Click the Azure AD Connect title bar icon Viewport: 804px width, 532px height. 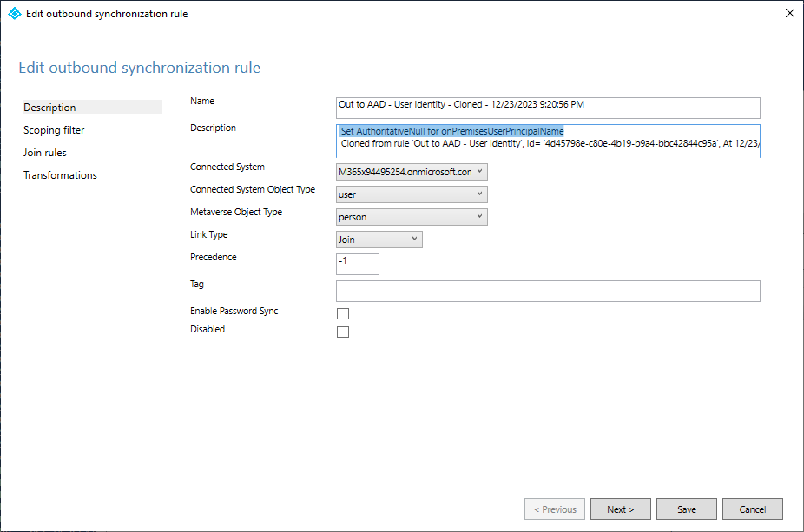(13, 13)
